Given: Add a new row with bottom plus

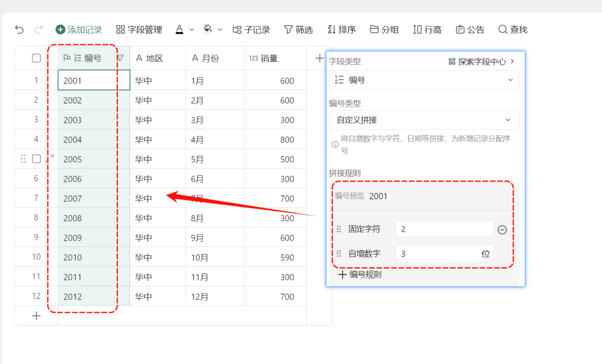Looking at the screenshot, I should coord(36,316).
